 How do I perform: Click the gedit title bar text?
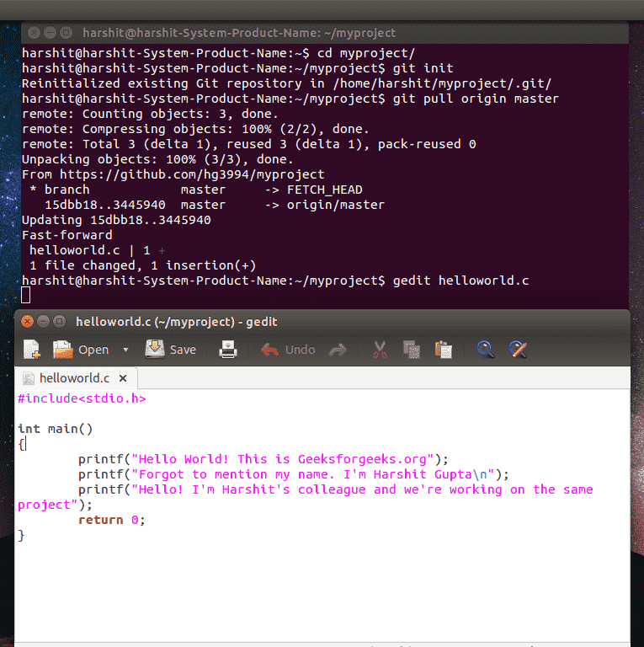[177, 322]
